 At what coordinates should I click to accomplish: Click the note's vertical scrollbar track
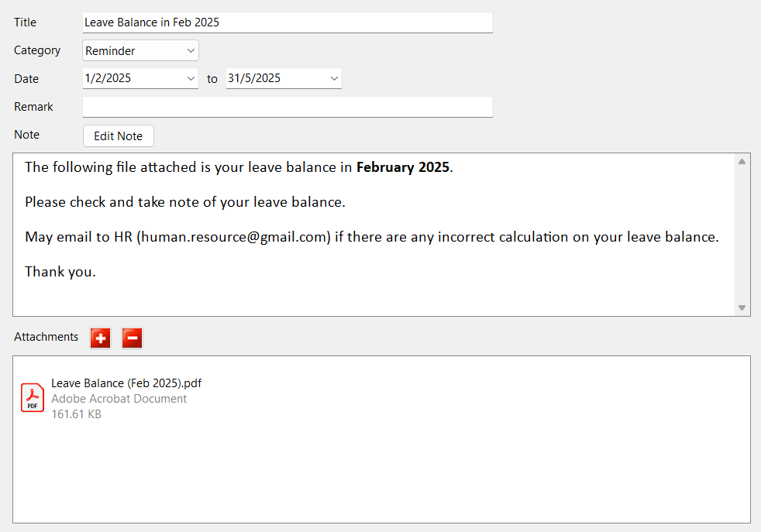click(x=742, y=232)
